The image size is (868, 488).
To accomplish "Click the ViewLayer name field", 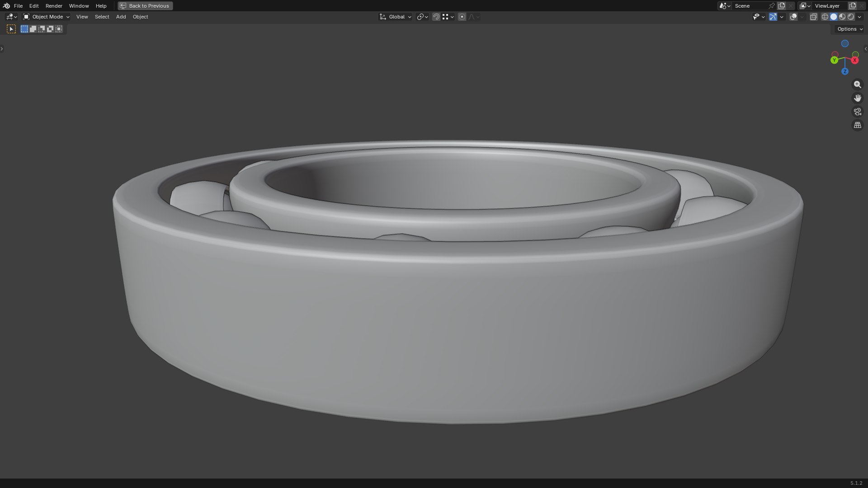I will [x=830, y=6].
